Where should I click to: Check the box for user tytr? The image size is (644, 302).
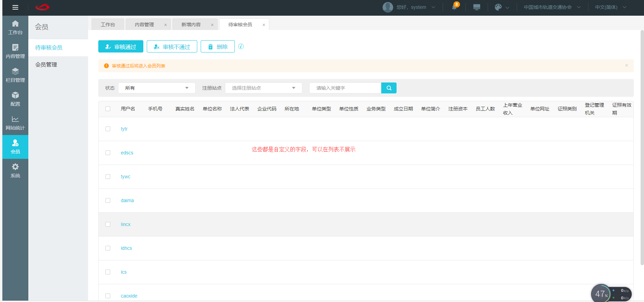click(x=108, y=129)
